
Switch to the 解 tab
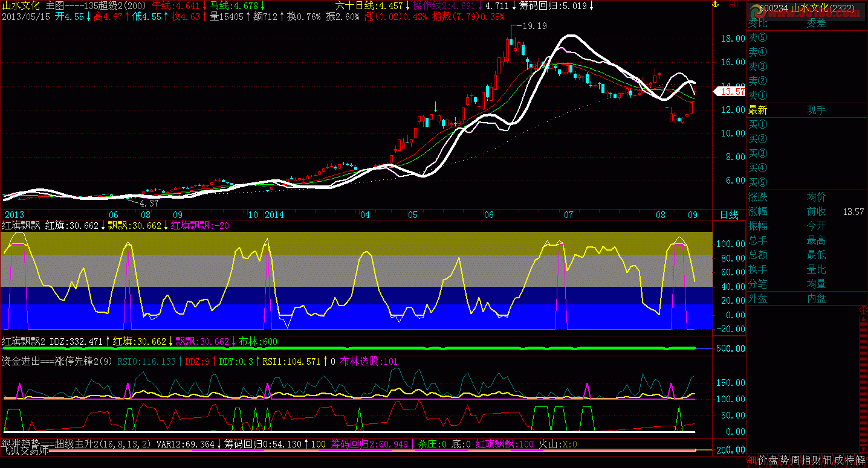pyautogui.click(x=861, y=460)
